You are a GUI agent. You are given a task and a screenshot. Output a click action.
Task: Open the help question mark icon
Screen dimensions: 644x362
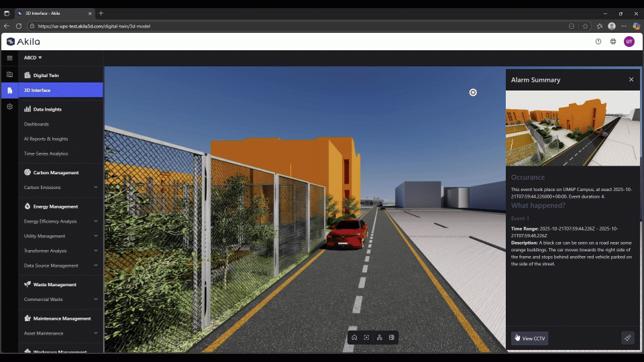[598, 42]
